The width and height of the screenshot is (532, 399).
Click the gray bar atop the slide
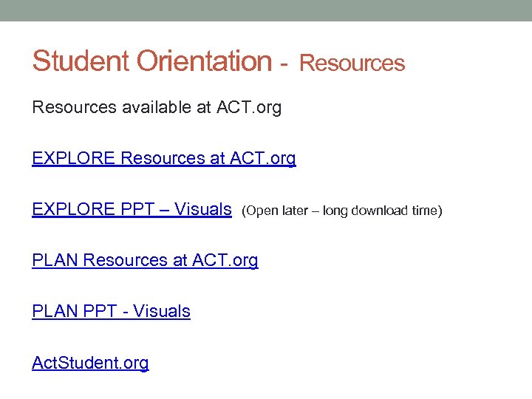point(266,10)
